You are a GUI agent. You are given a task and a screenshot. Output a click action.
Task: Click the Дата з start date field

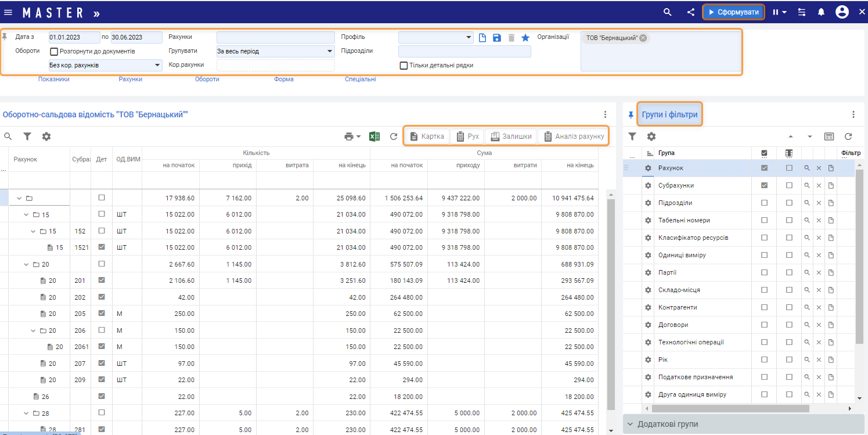pos(74,37)
